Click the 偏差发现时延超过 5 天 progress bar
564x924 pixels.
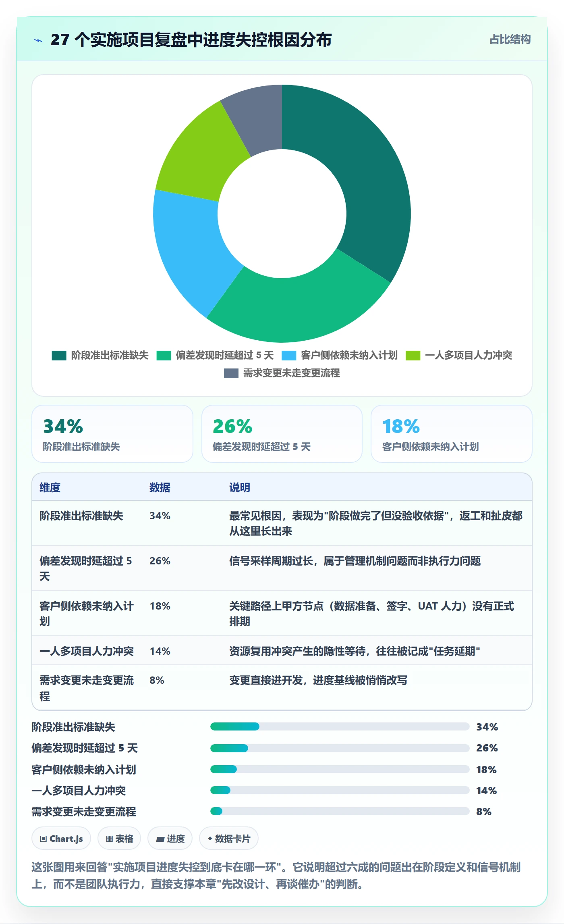click(x=340, y=748)
